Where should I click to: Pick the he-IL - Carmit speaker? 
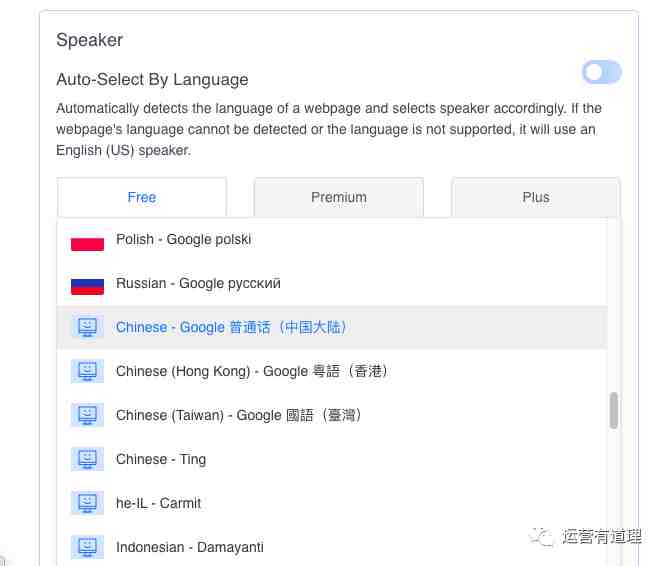click(332, 503)
